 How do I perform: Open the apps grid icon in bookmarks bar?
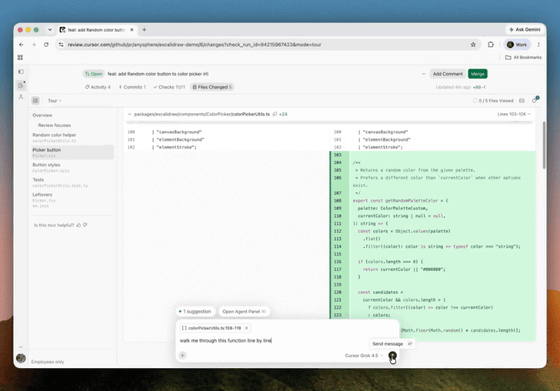pyautogui.click(x=20, y=57)
